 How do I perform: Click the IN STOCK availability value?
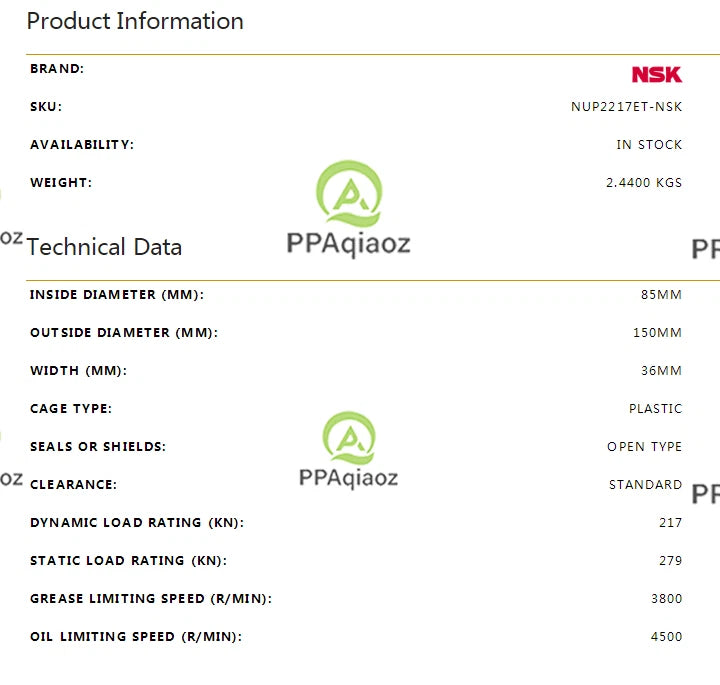[x=649, y=145]
